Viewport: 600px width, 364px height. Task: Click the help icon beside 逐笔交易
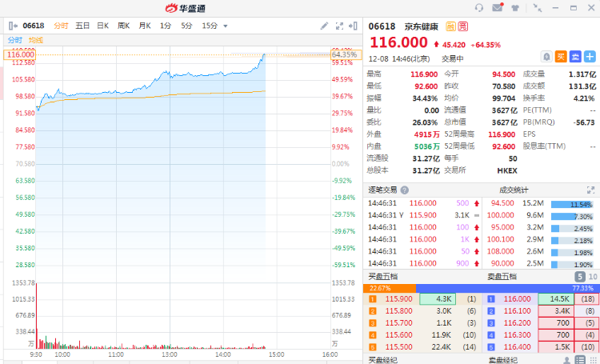click(404, 190)
